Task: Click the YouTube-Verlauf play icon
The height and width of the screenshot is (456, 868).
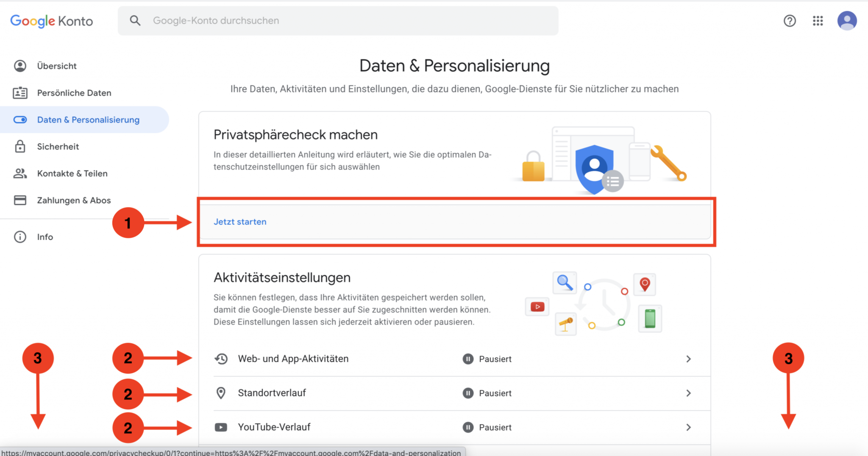Action: point(221,427)
